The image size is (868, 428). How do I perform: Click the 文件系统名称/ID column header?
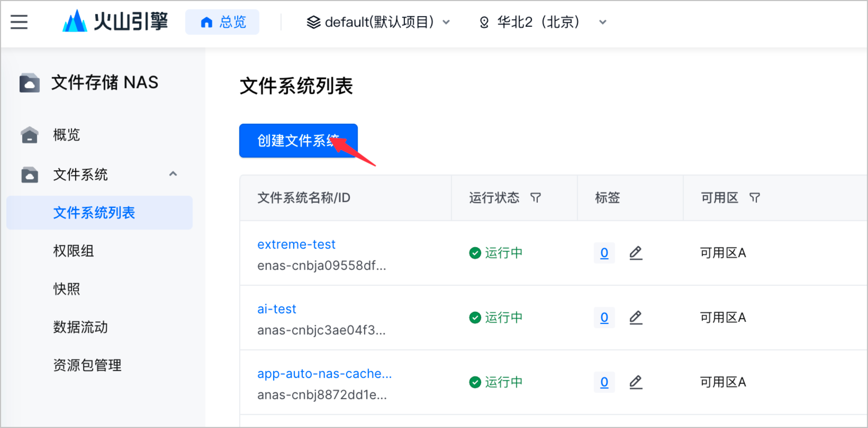pyautogui.click(x=304, y=198)
